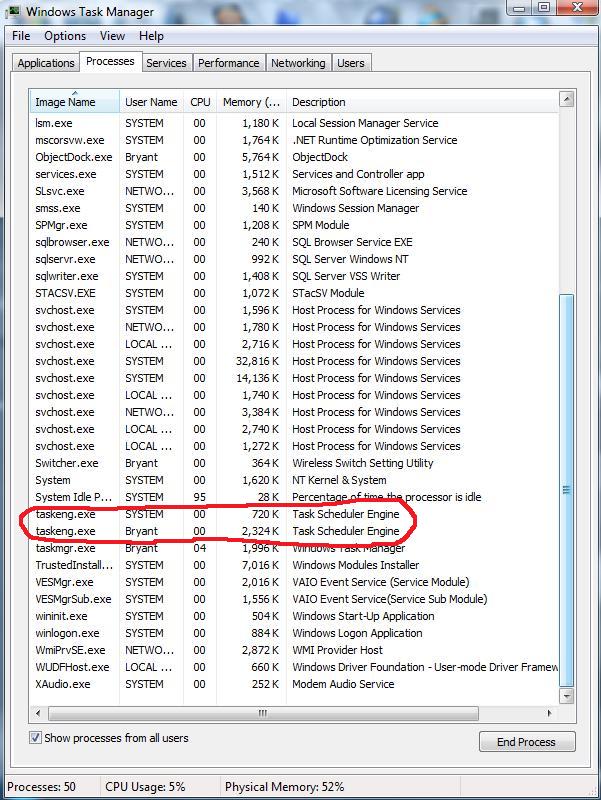Click the Task Manager title bar icon
Screen dimensions: 601x800
coord(13,11)
